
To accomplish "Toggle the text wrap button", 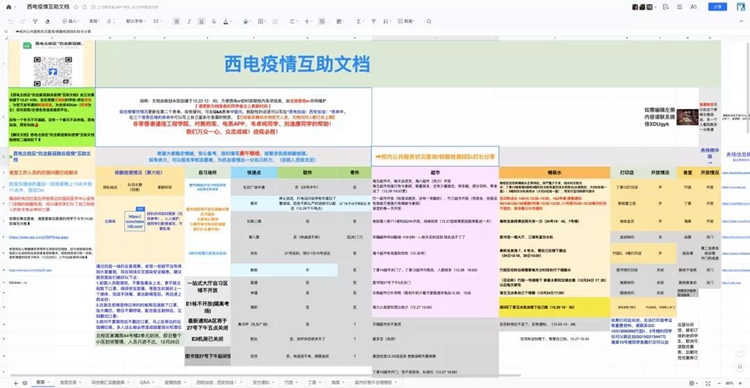I will click(322, 22).
